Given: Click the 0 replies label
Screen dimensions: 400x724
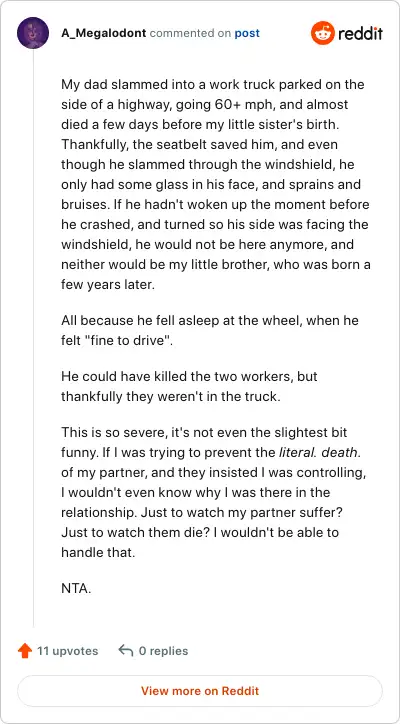Looking at the screenshot, I should point(164,651).
